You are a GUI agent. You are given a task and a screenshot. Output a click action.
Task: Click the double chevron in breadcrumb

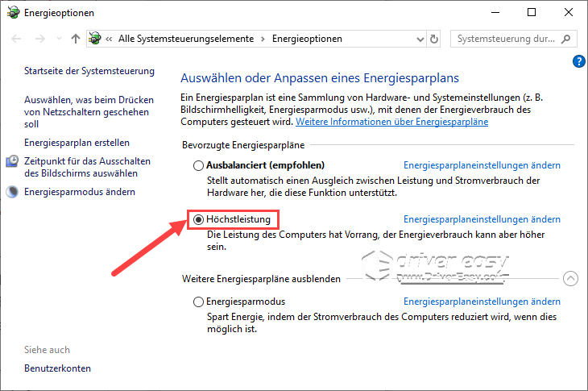pyautogui.click(x=109, y=39)
